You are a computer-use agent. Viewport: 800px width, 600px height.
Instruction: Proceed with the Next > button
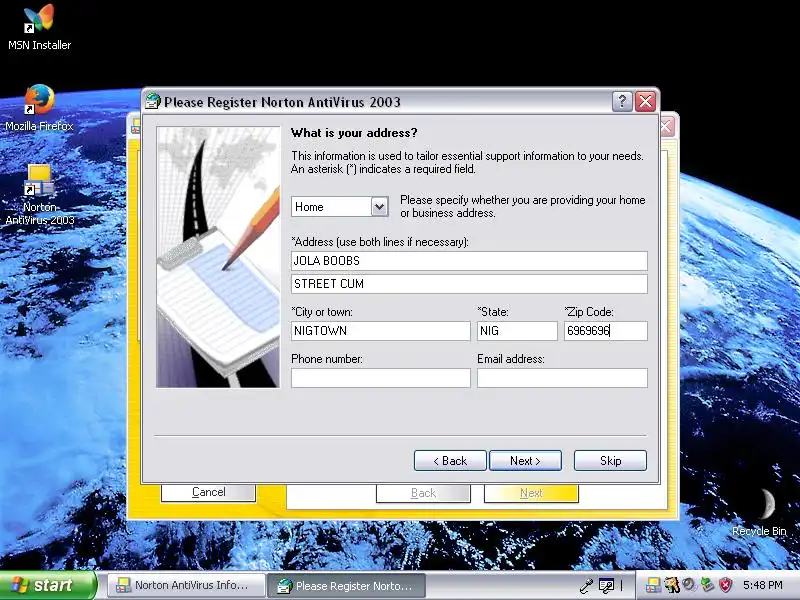(525, 461)
